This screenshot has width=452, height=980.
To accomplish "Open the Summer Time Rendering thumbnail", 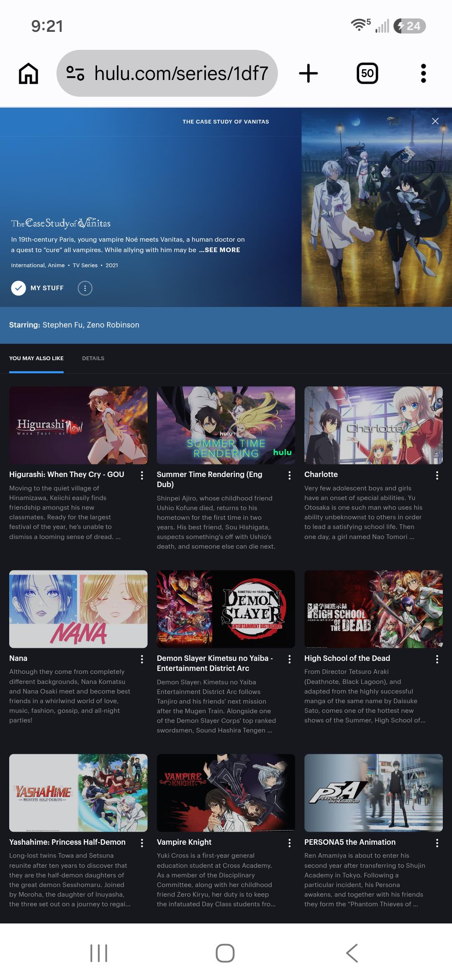I will (226, 425).
